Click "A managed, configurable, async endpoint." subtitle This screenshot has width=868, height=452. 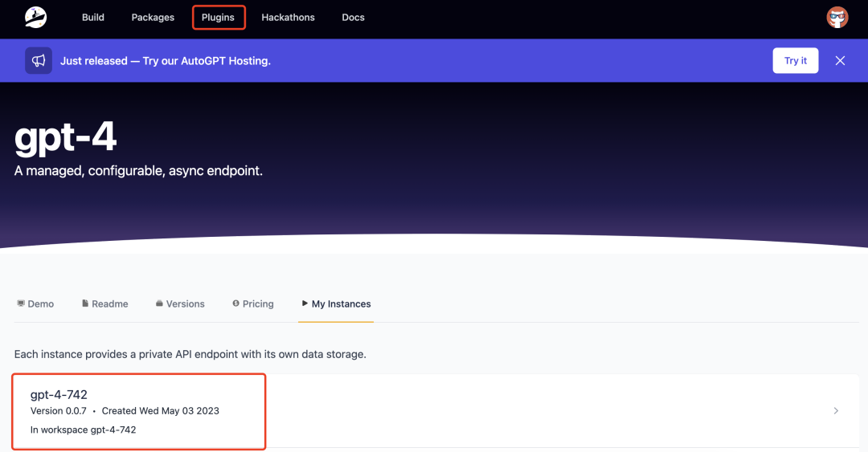click(x=138, y=170)
